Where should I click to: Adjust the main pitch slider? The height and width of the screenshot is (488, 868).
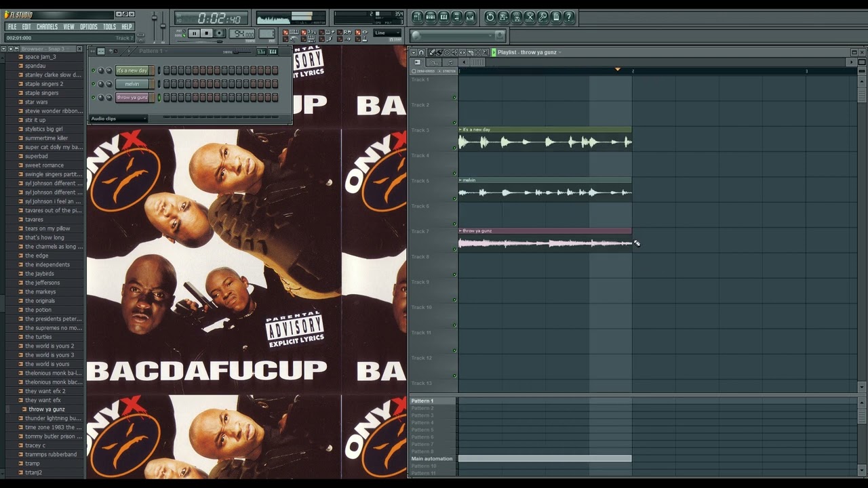click(x=163, y=26)
